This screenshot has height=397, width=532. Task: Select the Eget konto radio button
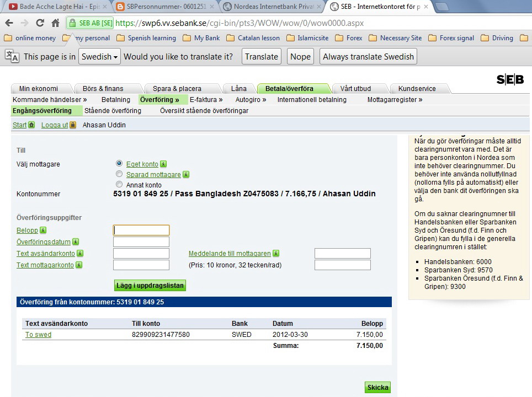(119, 163)
